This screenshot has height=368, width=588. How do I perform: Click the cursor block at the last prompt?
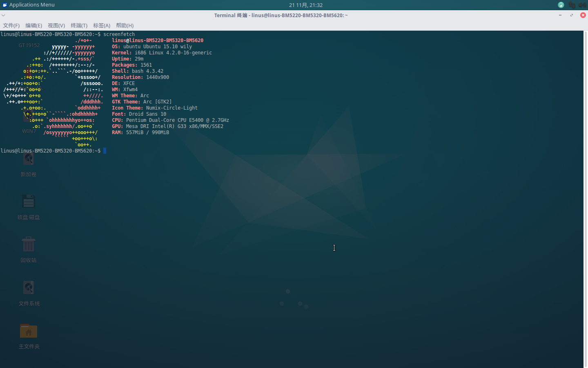[105, 151]
